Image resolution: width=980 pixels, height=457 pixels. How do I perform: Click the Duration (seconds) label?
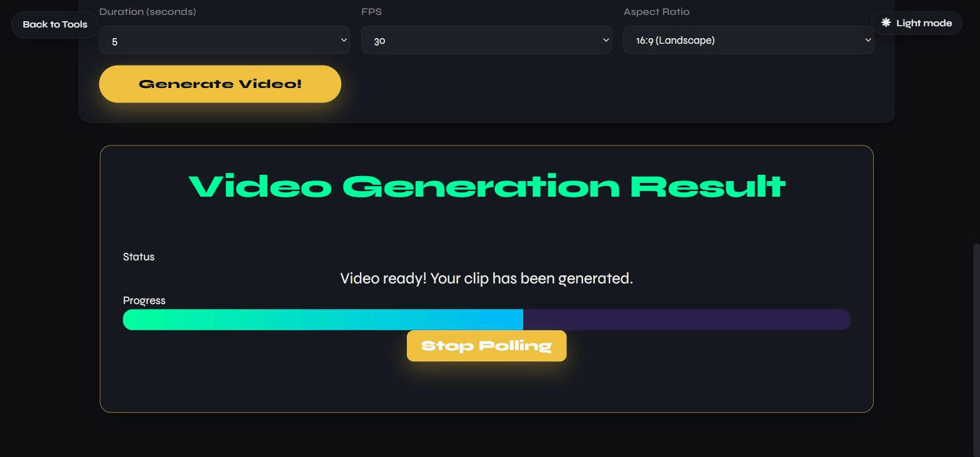(147, 12)
